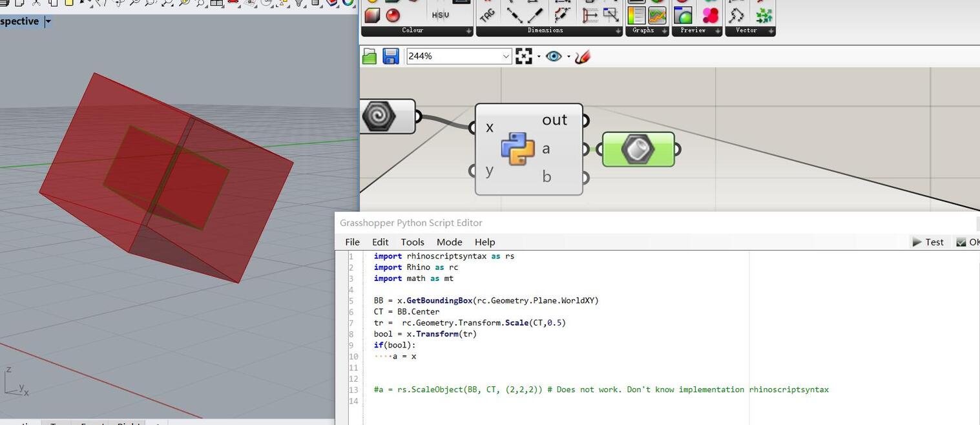Click the 'CT = BB.Center' code line
This screenshot has width=980, height=425.
tap(406, 311)
